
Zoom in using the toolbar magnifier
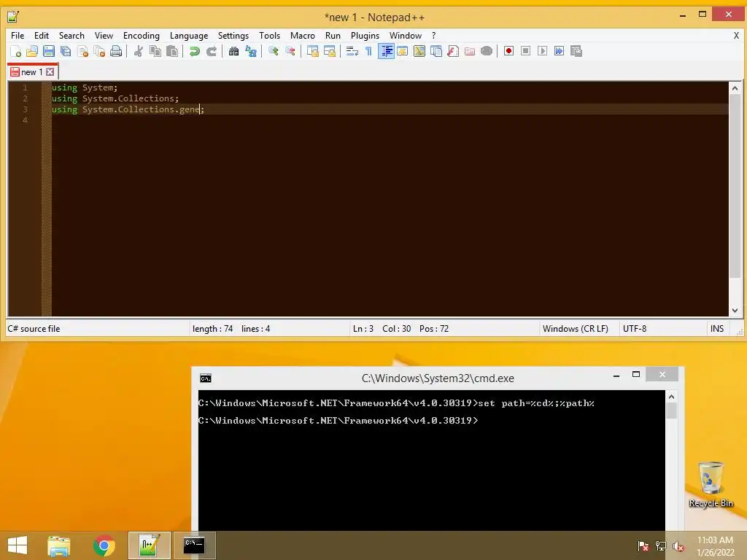[273, 52]
